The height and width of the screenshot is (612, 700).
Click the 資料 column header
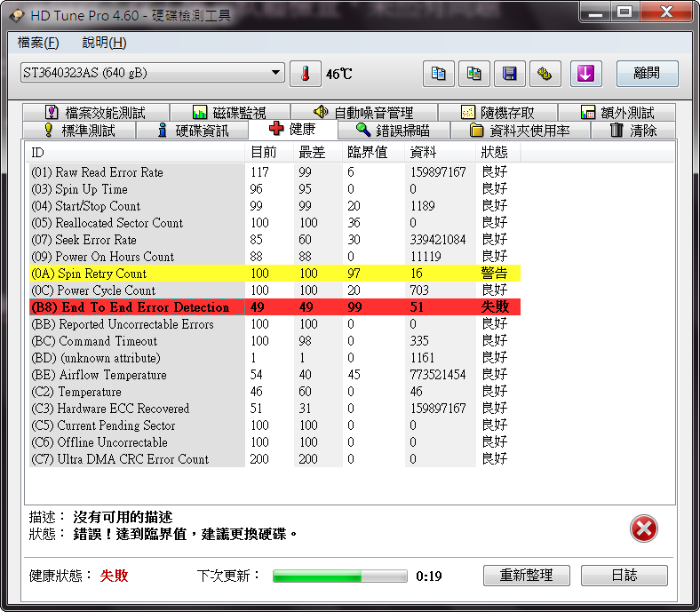tap(440, 153)
